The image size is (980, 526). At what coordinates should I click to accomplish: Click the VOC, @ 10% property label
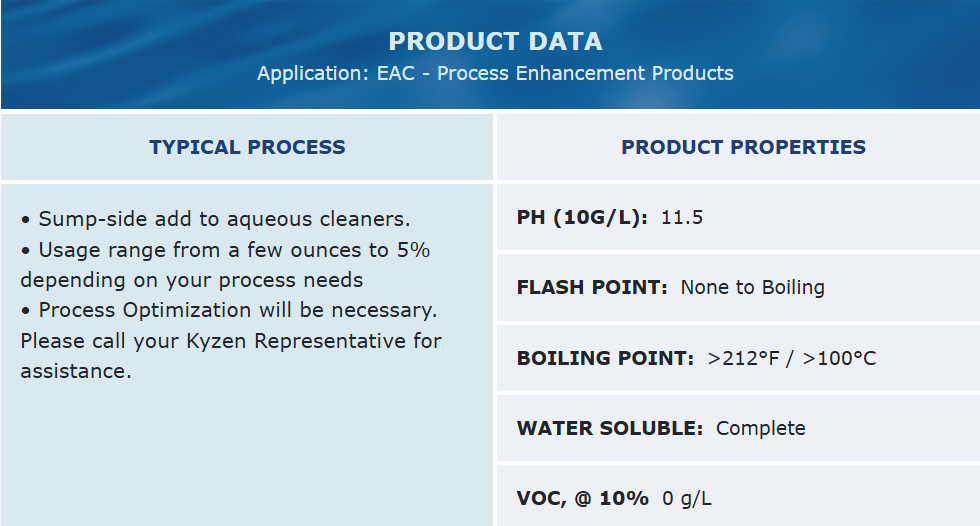582,498
